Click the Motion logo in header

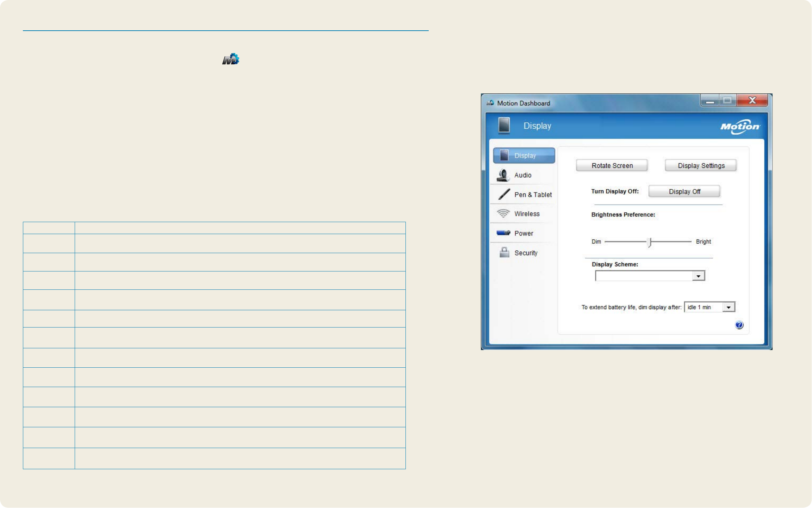coord(740,127)
